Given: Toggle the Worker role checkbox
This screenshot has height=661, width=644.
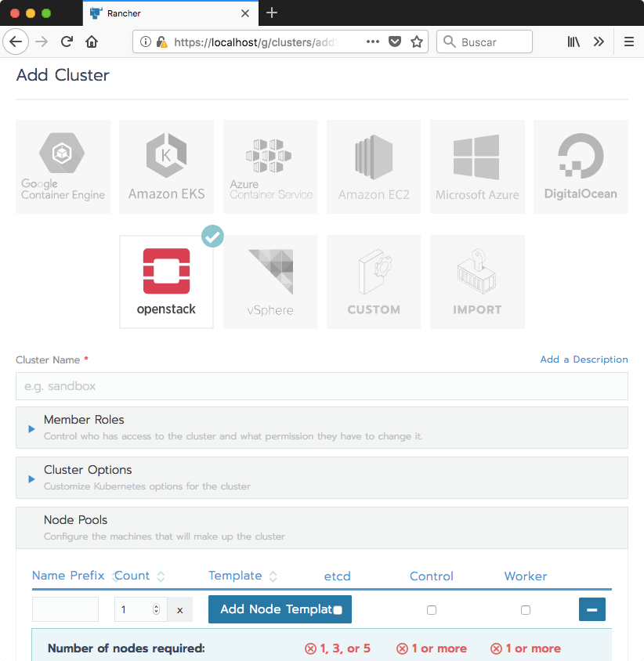Looking at the screenshot, I should coord(526,609).
